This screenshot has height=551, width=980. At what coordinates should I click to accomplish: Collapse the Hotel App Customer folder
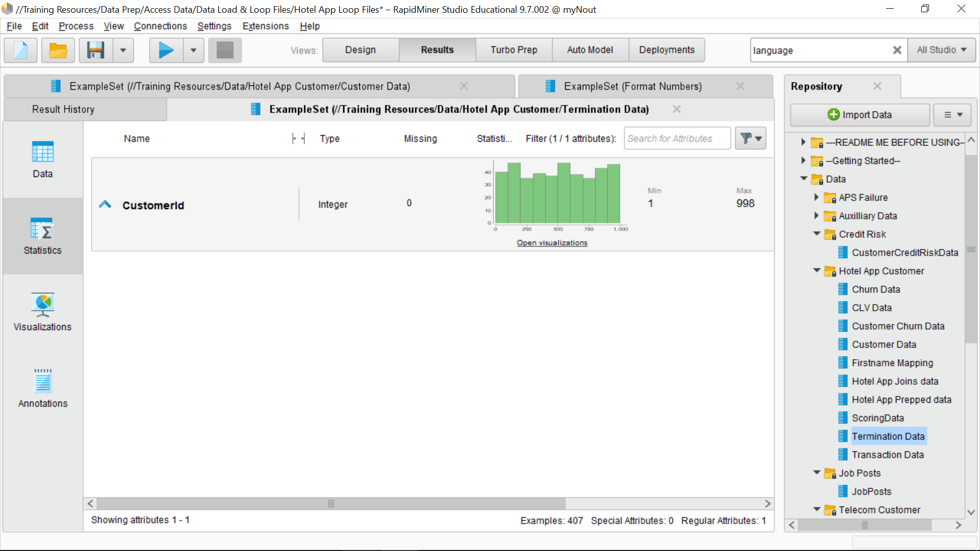click(x=817, y=270)
